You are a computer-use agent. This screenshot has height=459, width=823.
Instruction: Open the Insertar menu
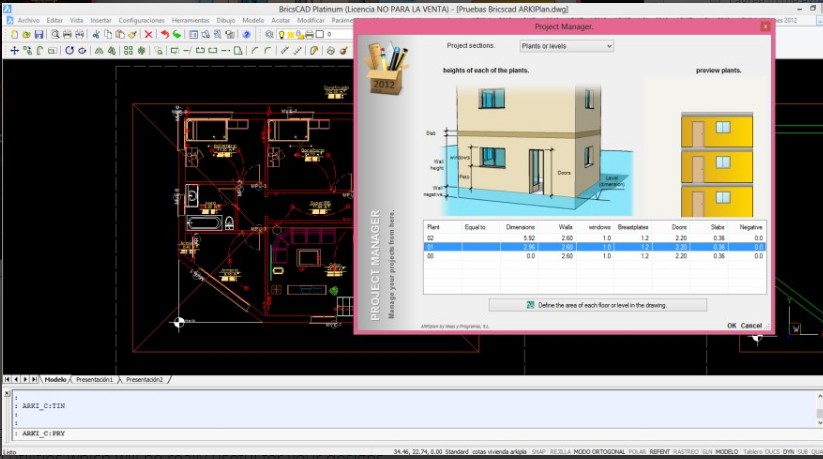click(101, 20)
